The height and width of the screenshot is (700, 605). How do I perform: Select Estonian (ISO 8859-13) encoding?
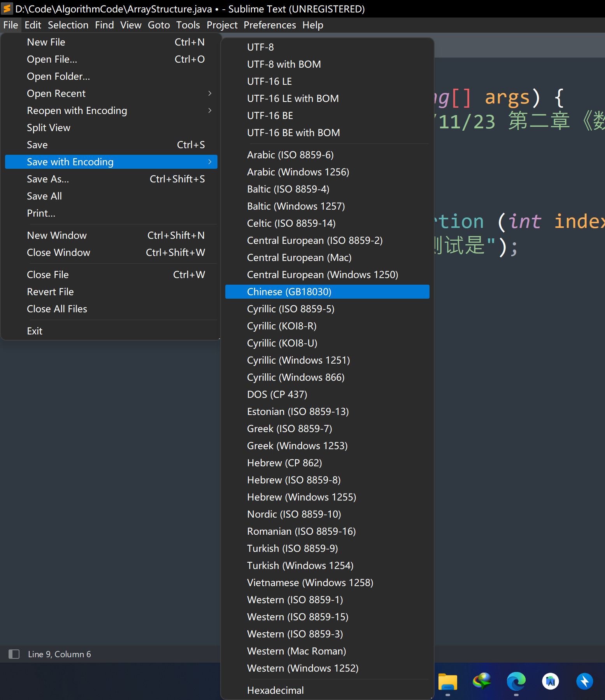pos(327,411)
